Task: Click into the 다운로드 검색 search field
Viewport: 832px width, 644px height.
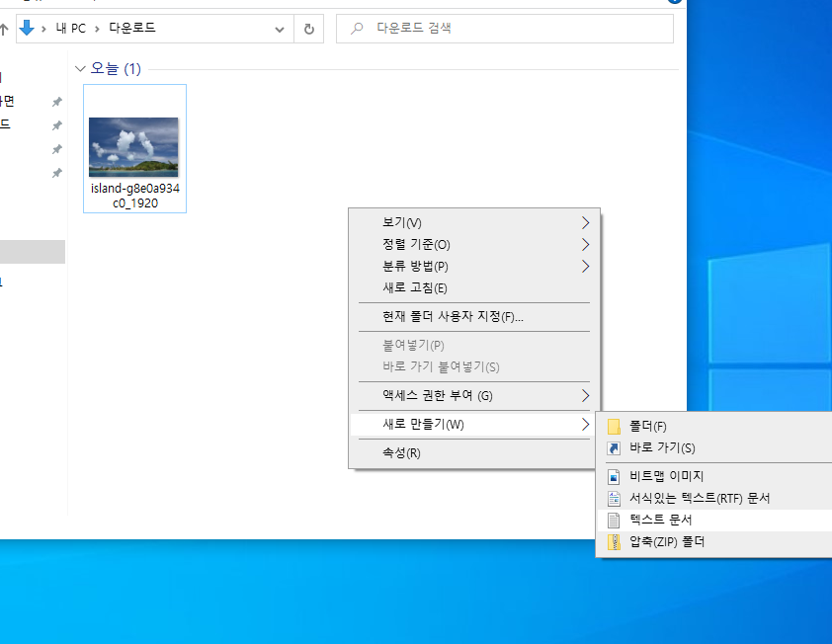Action: click(505, 29)
